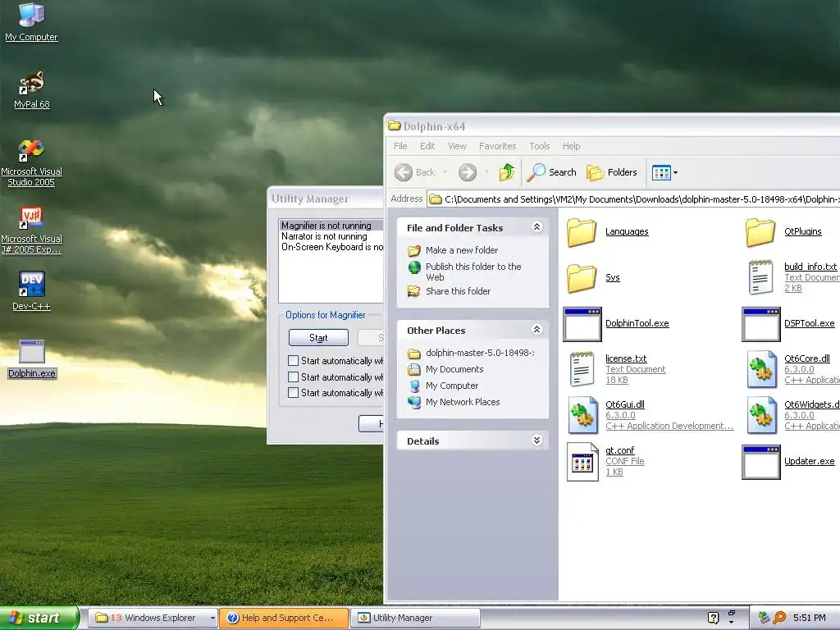Select Qt6Widgets.dll file icon
The width and height of the screenshot is (840, 630).
coord(762,415)
